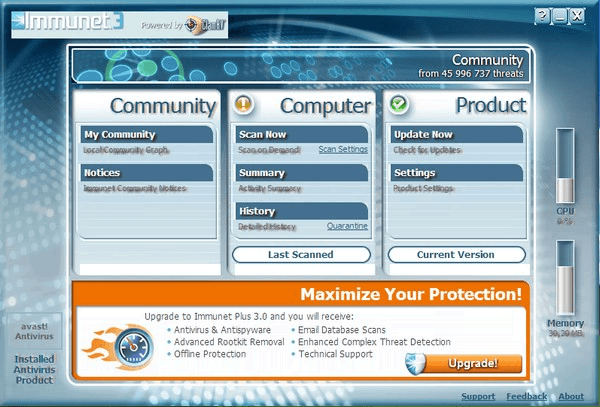The width and height of the screenshot is (600, 407).
Task: Click the flaming speedometer icon
Action: pos(120,347)
